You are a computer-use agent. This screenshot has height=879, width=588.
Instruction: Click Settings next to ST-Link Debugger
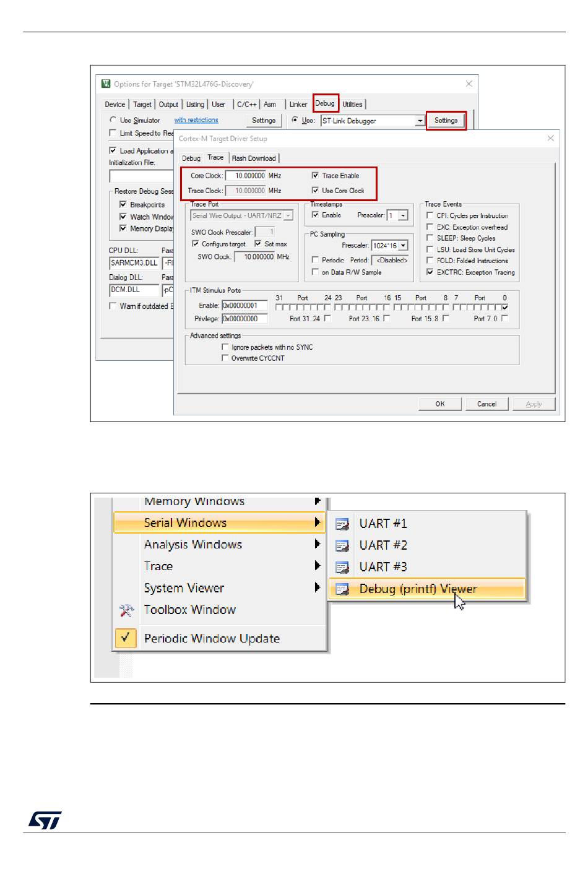[x=446, y=120]
